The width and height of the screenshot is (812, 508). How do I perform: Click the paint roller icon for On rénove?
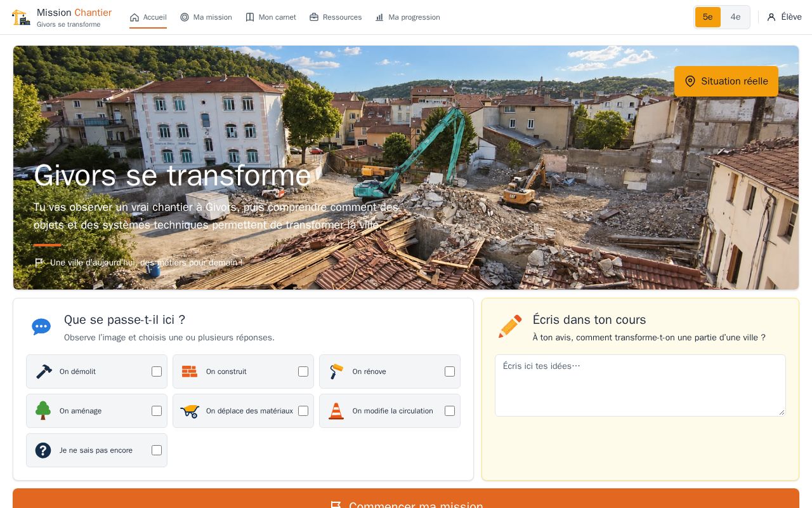point(336,371)
